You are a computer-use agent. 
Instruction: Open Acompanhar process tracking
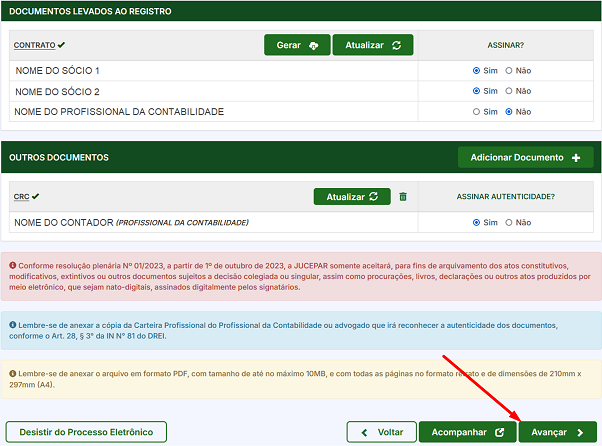click(468, 432)
